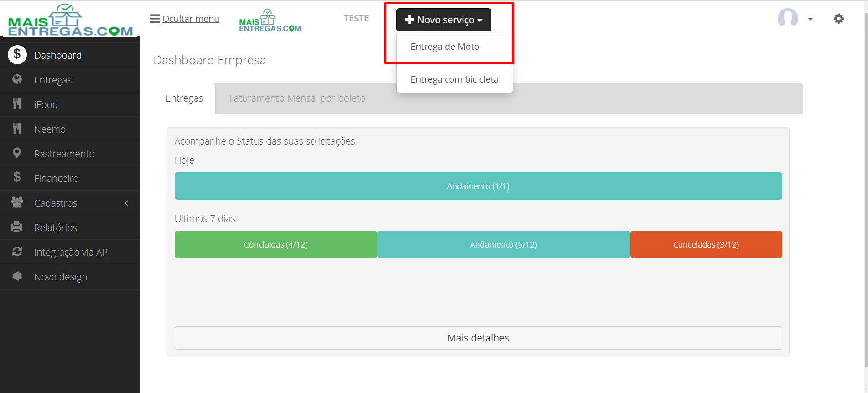Click the map pin icon for Rastreamento

click(x=17, y=153)
